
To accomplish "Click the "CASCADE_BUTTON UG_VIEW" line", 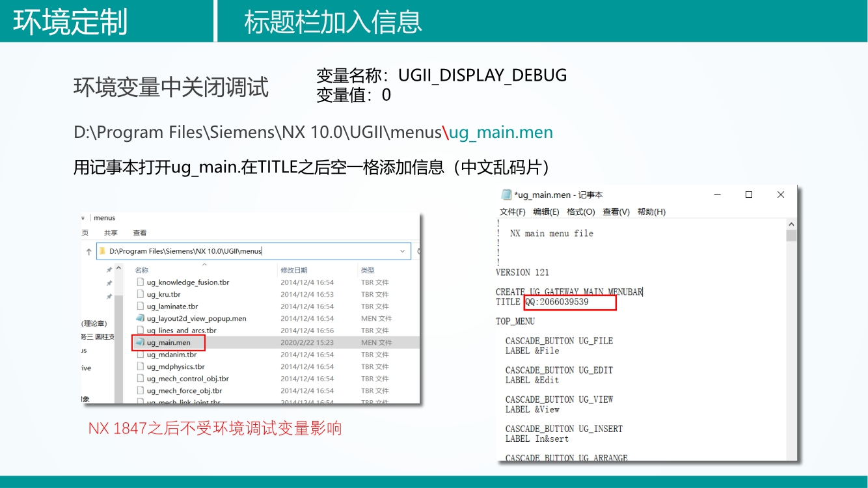I will [560, 400].
